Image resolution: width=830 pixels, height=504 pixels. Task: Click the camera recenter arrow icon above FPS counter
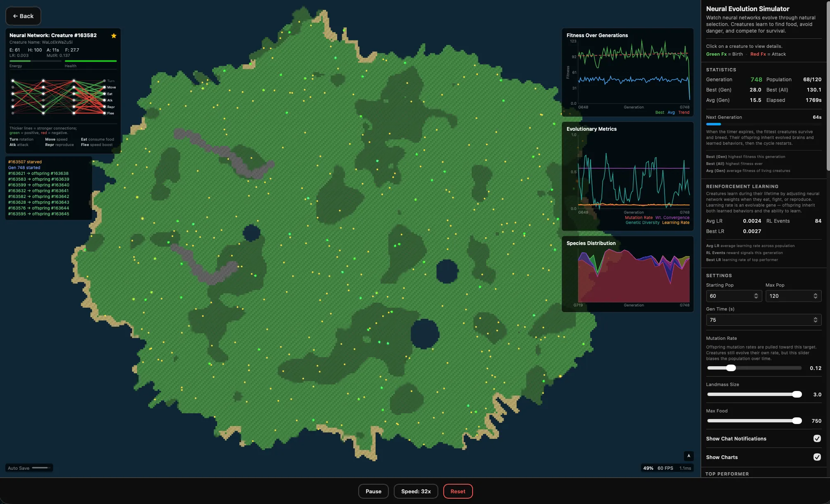pyautogui.click(x=688, y=456)
